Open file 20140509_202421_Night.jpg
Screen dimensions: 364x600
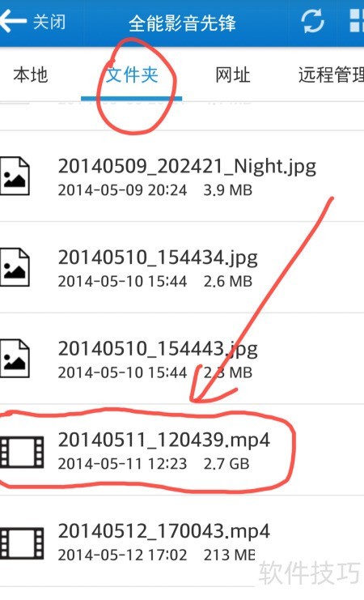182,176
